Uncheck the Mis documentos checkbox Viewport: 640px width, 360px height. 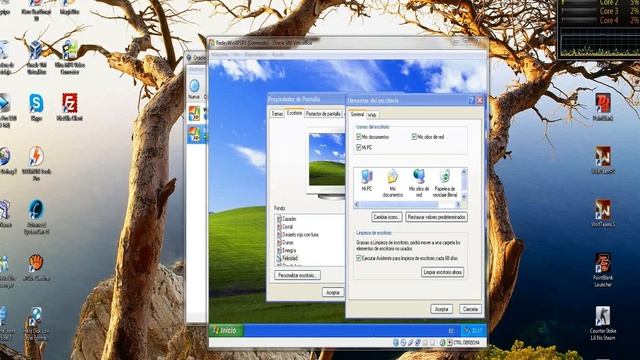pos(359,137)
